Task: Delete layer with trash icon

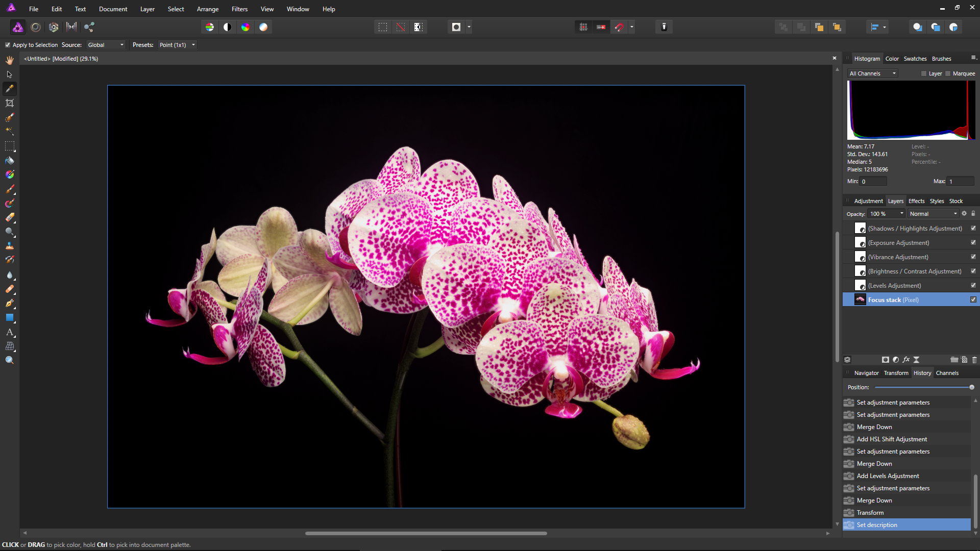Action: coord(974,360)
